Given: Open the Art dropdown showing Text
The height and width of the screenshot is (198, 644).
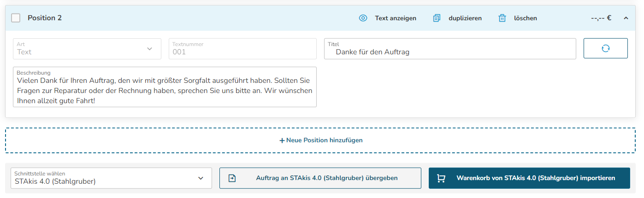Looking at the screenshot, I should 87,48.
